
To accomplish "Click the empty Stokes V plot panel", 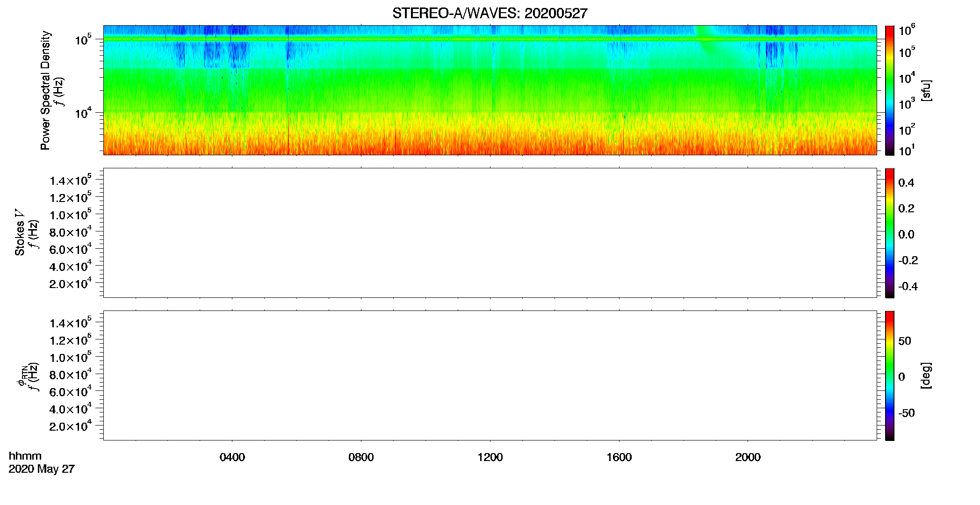I will 490,233.
